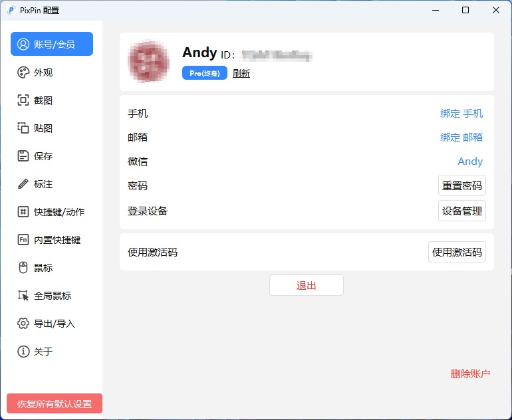Open 设备管理 for login devices

(x=462, y=211)
